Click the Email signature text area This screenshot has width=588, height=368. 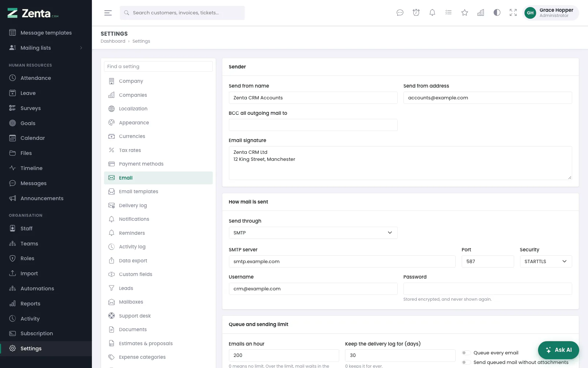401,163
